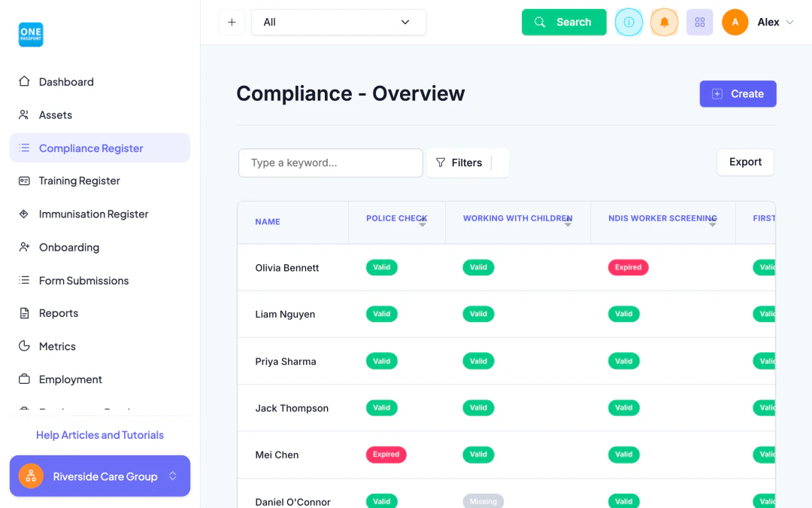The image size is (812, 508).
Task: Open the apps grid icon
Action: pos(700,23)
